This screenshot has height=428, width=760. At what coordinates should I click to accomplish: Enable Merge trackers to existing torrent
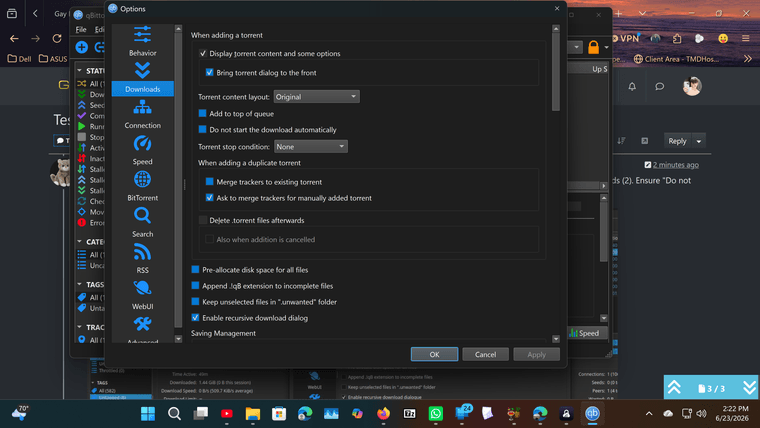[x=209, y=182]
